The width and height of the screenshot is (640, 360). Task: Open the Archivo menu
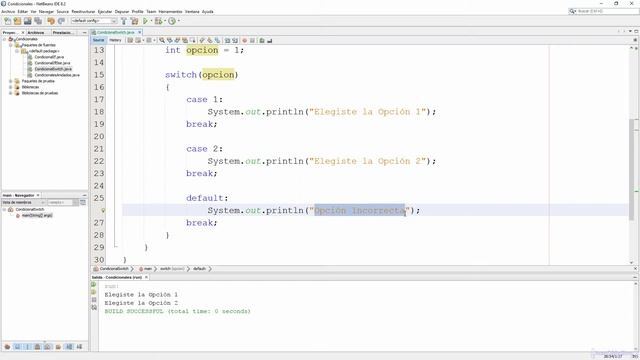point(8,12)
